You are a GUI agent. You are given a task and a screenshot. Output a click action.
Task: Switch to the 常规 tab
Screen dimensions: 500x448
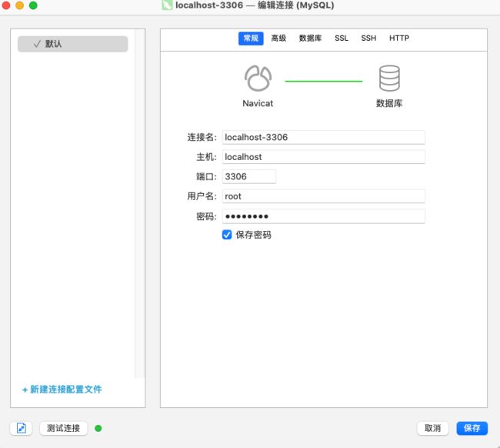pyautogui.click(x=251, y=38)
